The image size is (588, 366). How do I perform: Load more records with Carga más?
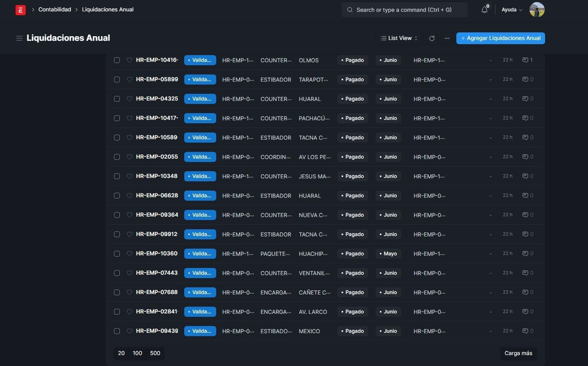click(x=518, y=353)
